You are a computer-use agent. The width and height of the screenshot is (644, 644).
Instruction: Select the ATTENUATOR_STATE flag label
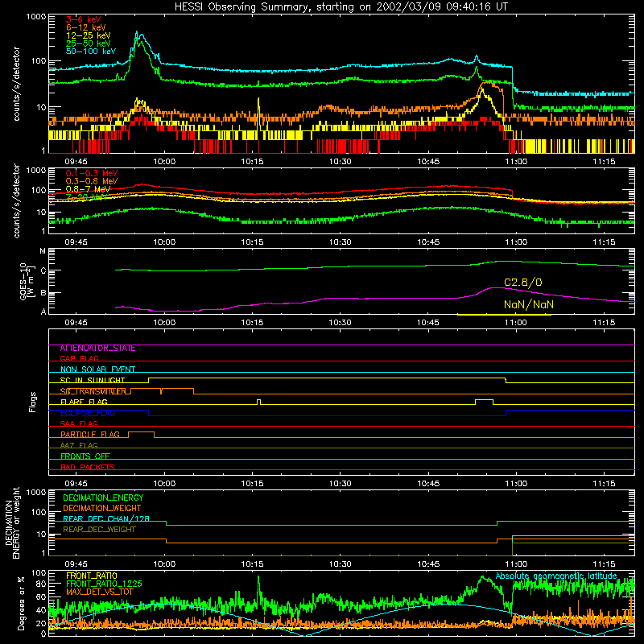(x=97, y=349)
